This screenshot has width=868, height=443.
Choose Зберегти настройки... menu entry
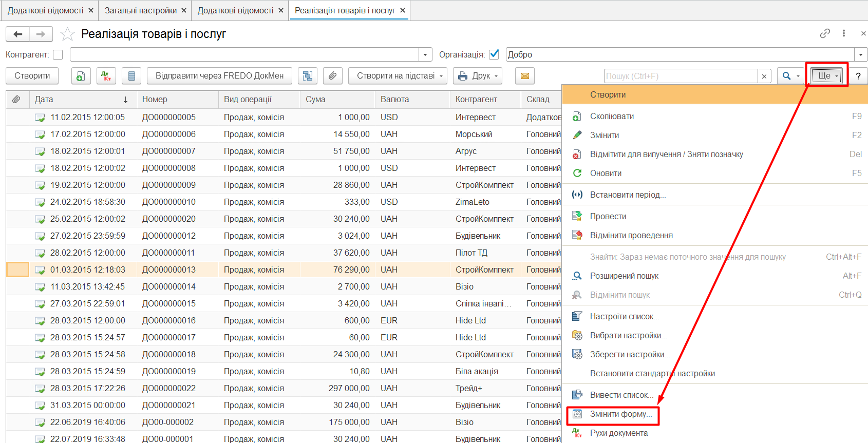(x=715, y=354)
